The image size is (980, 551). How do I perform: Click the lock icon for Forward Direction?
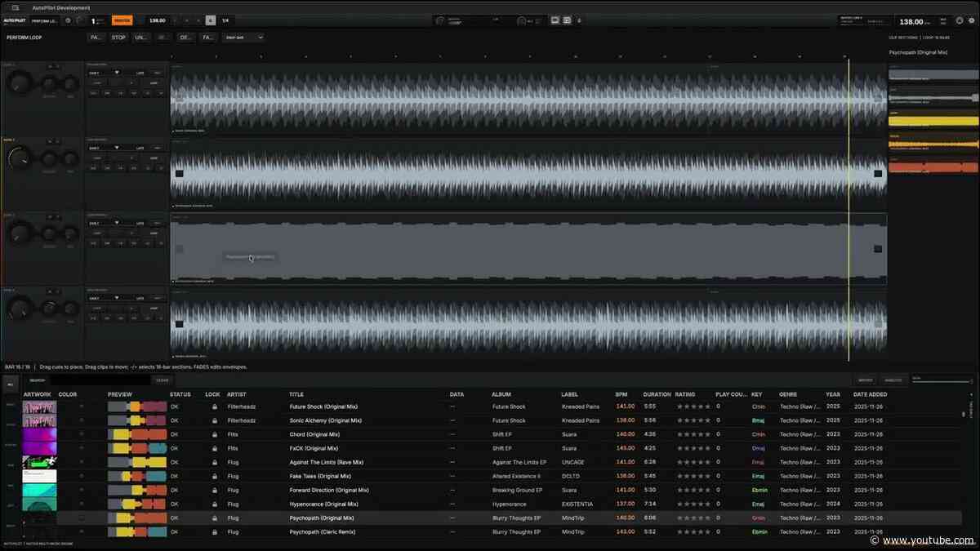pyautogui.click(x=214, y=490)
